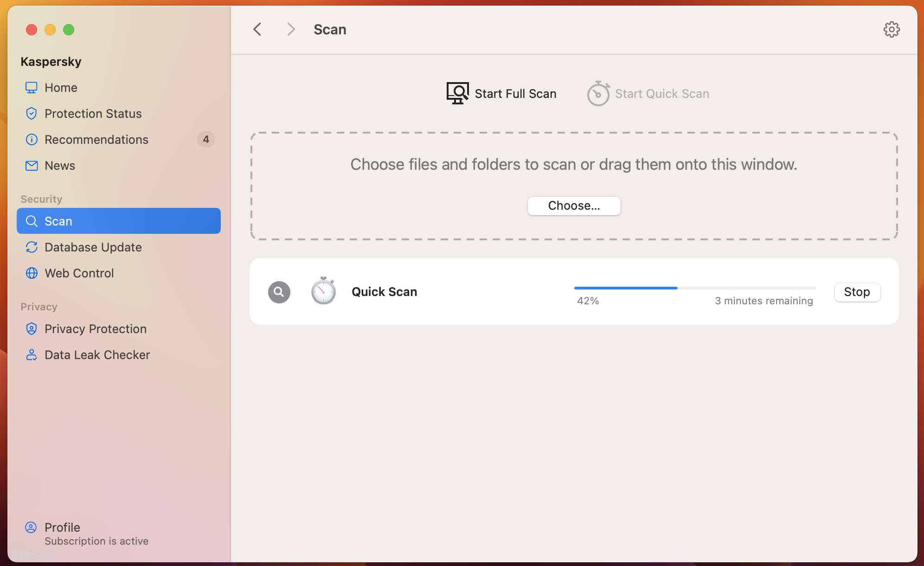924x566 pixels.
Task: Select the Scan sidebar item
Action: (119, 221)
